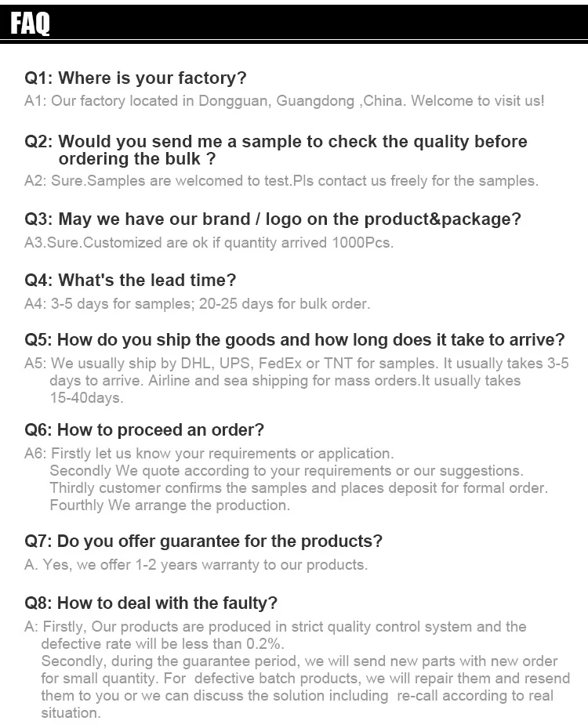The image size is (588, 728).
Task: Select the Q3 brand logo question
Action: tap(272, 219)
